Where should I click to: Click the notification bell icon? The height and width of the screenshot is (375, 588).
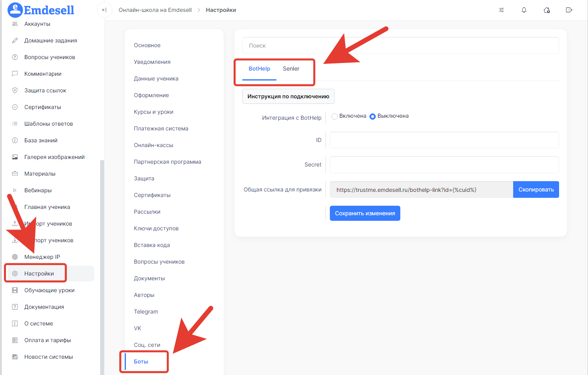click(x=524, y=10)
